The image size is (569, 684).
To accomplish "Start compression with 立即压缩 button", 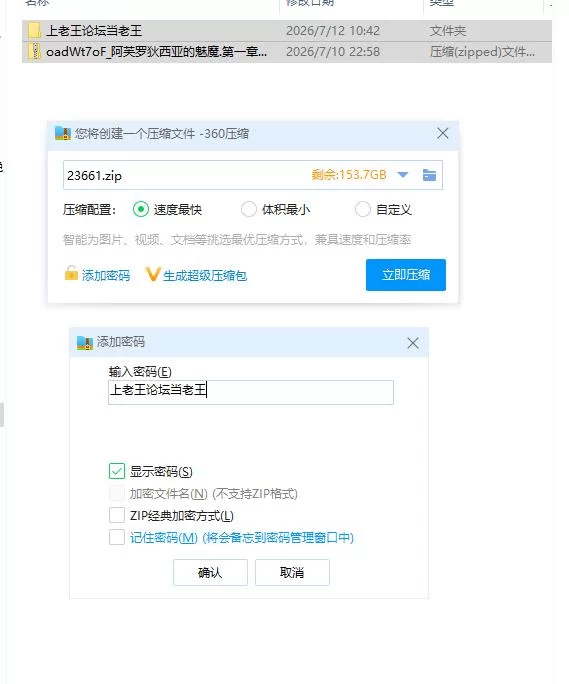I will pyautogui.click(x=406, y=275).
